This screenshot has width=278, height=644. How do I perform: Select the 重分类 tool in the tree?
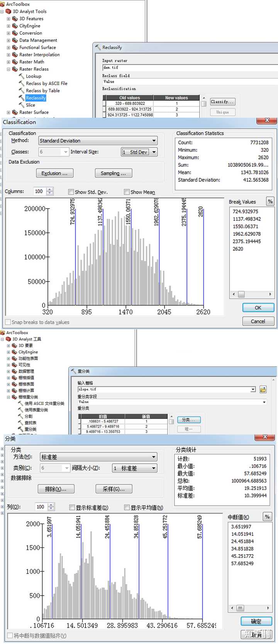(x=31, y=429)
